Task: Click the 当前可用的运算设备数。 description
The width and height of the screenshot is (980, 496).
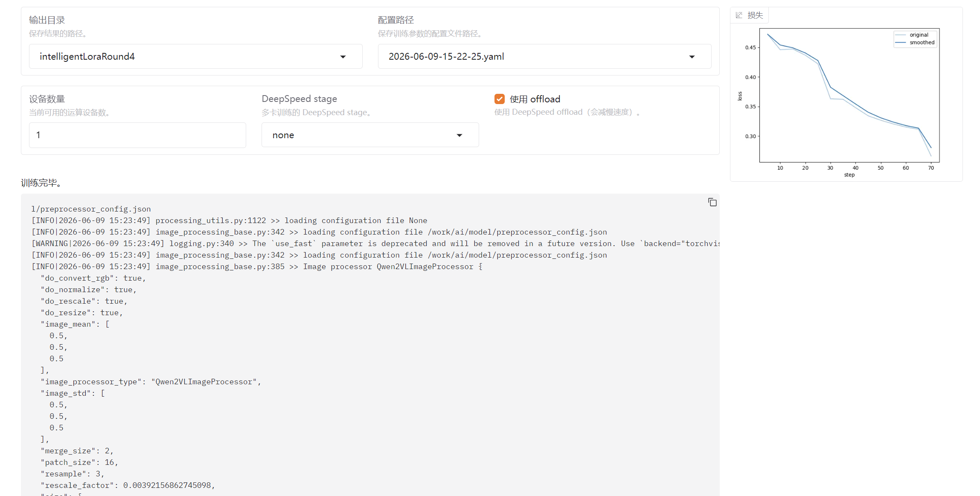Action: [x=71, y=113]
